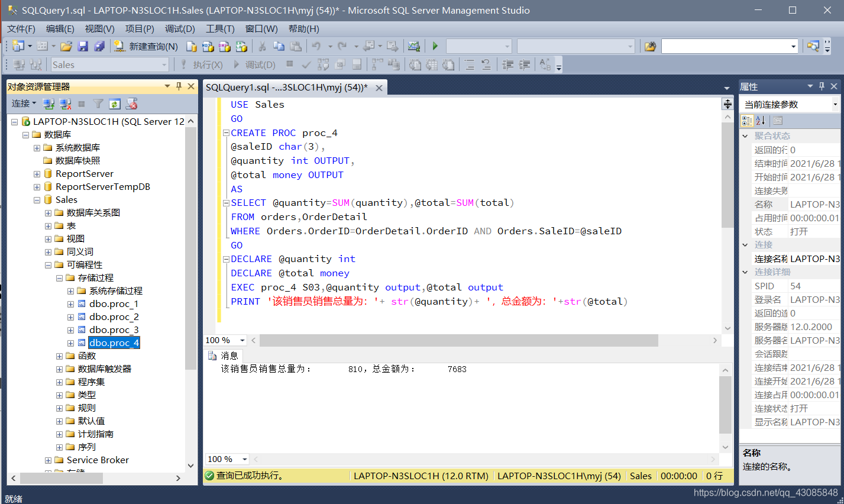
Task: Click the Categorized view icon in Properties
Action: 747,121
